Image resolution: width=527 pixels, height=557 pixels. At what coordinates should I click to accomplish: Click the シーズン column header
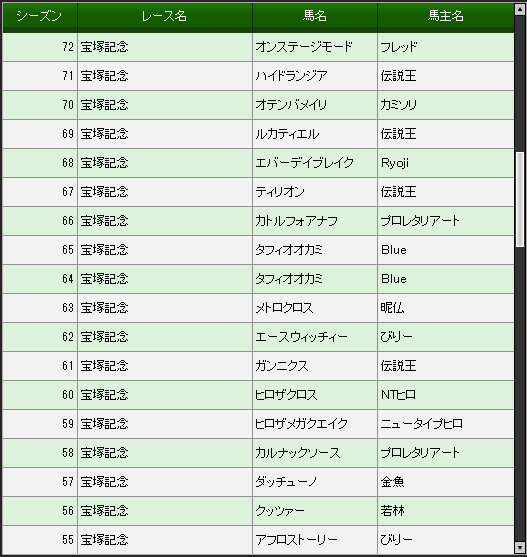[39, 16]
